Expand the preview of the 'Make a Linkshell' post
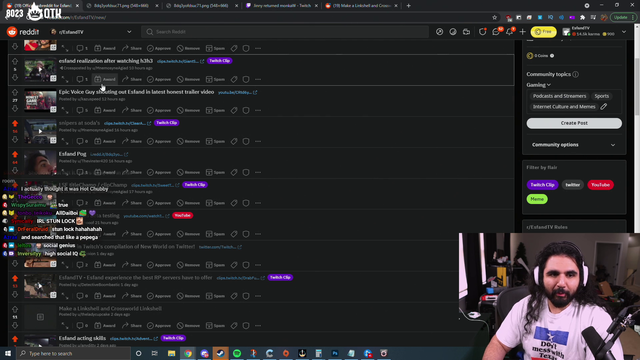 click(65, 325)
